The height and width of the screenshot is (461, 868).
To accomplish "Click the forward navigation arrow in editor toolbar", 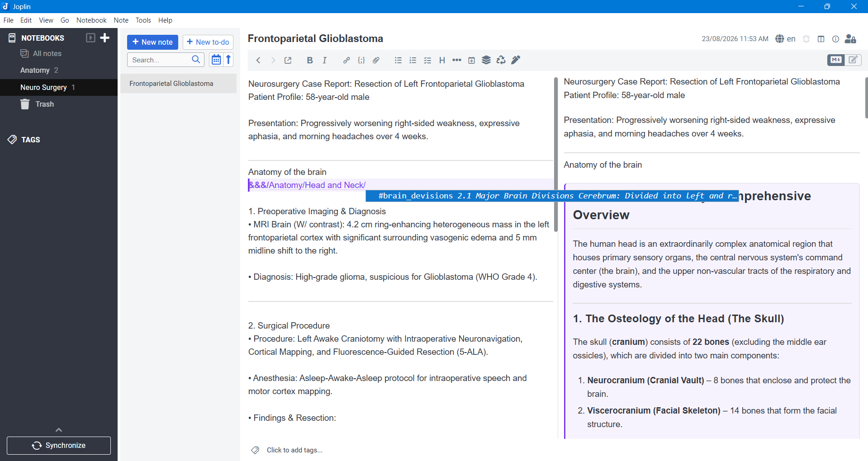I will tap(273, 60).
